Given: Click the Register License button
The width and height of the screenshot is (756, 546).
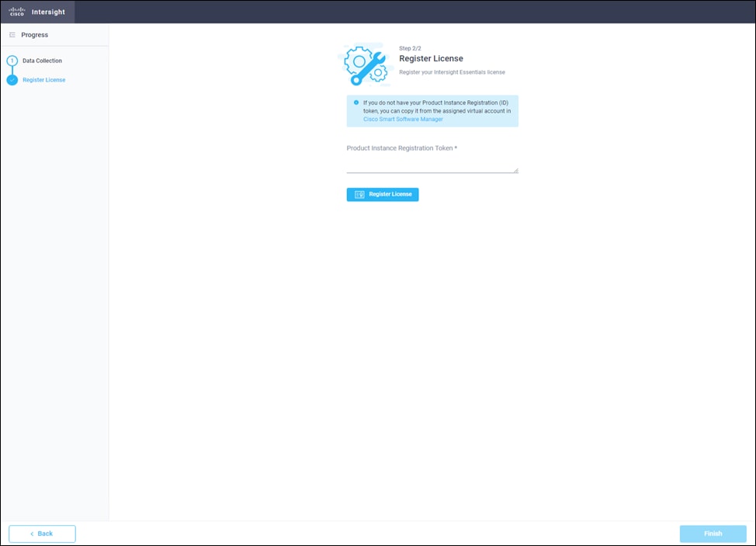Looking at the screenshot, I should click(x=383, y=194).
